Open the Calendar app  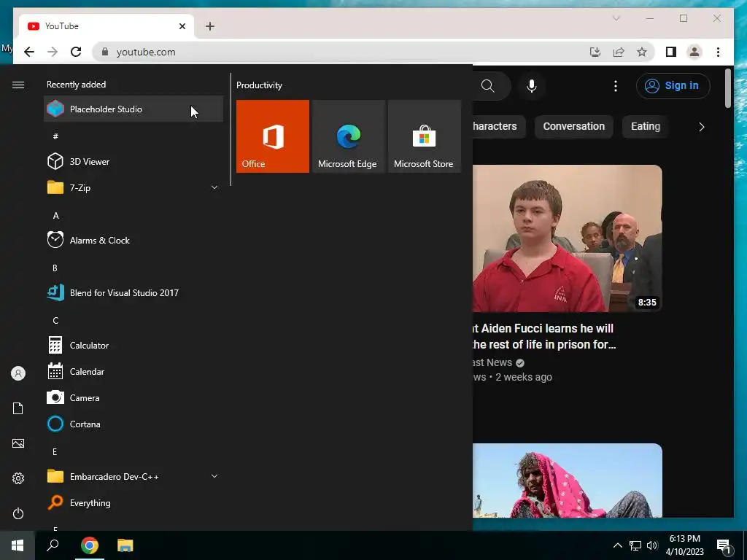pyautogui.click(x=133, y=371)
